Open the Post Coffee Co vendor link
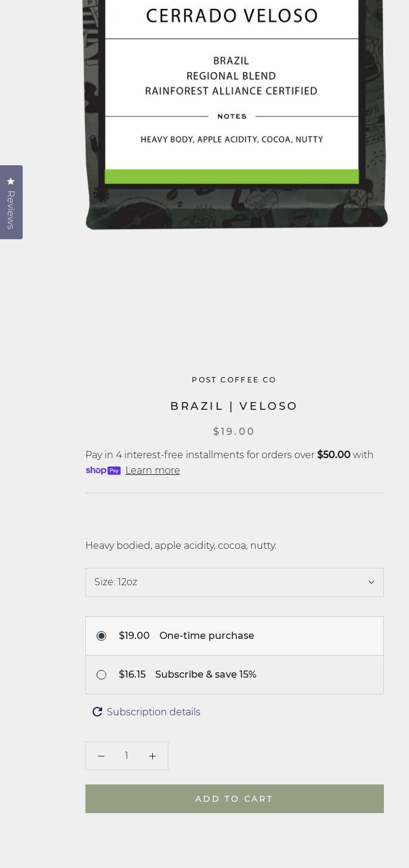Viewport: 409px width, 868px height. [x=234, y=379]
